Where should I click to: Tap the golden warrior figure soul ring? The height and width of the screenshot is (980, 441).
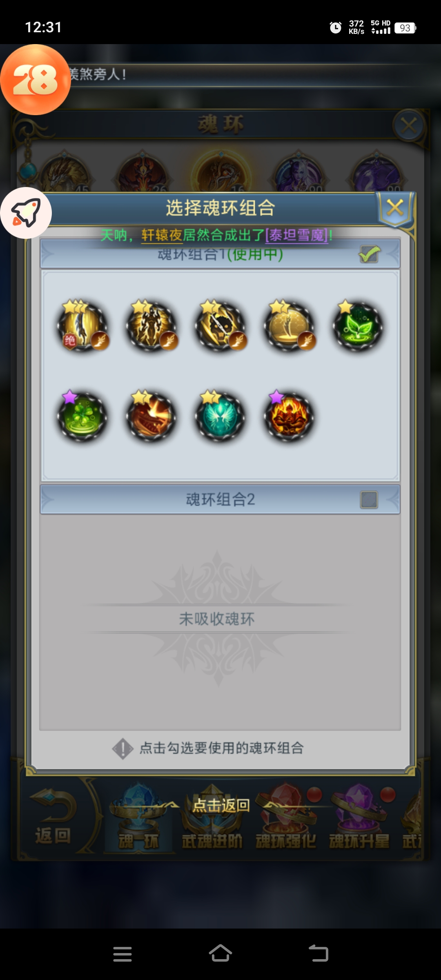(152, 326)
